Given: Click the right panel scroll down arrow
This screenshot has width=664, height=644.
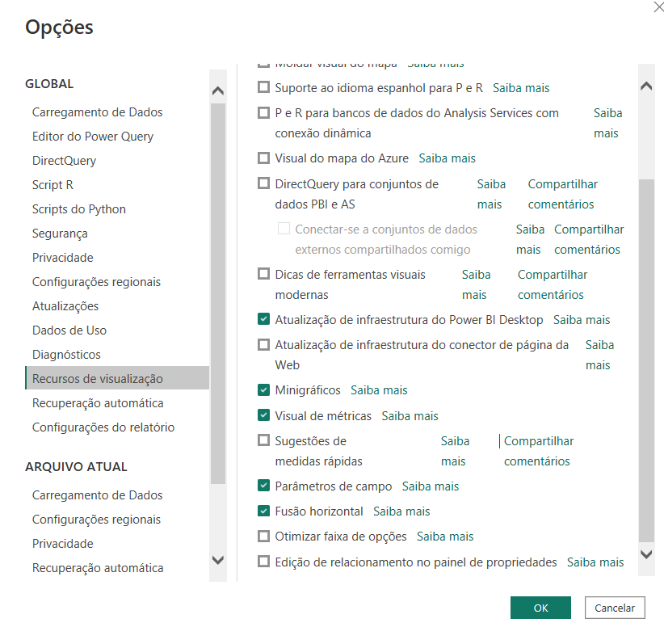Looking at the screenshot, I should click(646, 554).
